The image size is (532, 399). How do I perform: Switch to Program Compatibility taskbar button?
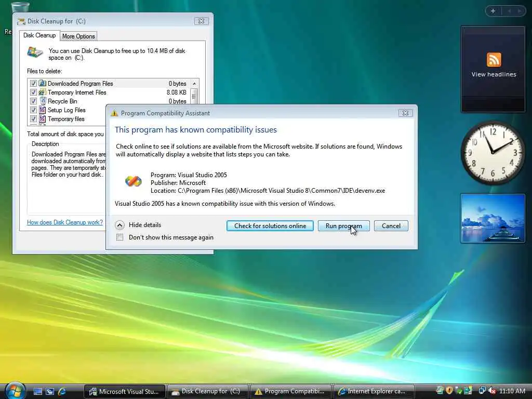[x=291, y=392]
